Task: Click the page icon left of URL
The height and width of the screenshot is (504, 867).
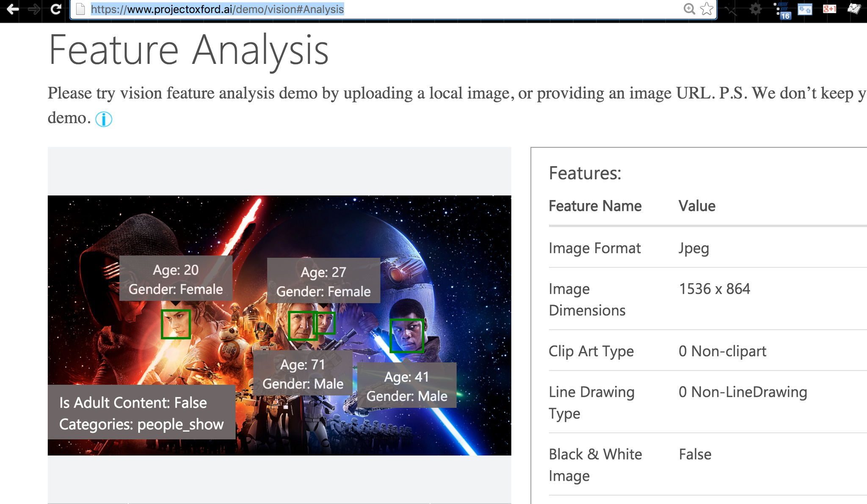Action: click(80, 9)
